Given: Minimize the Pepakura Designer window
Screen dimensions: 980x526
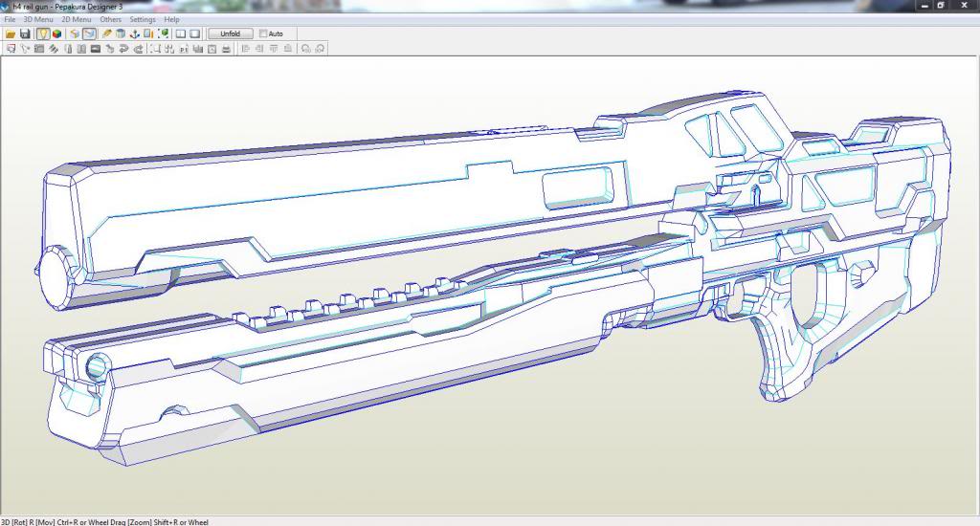Looking at the screenshot, I should point(925,5).
